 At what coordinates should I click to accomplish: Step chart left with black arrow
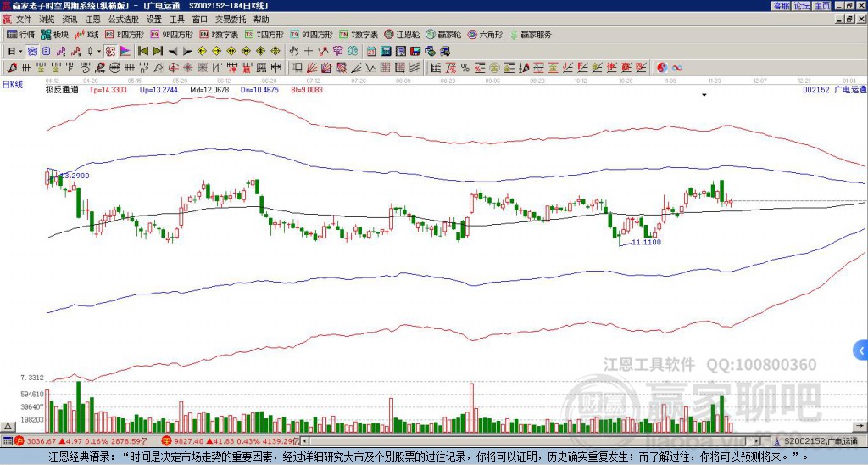pyautogui.click(x=173, y=52)
